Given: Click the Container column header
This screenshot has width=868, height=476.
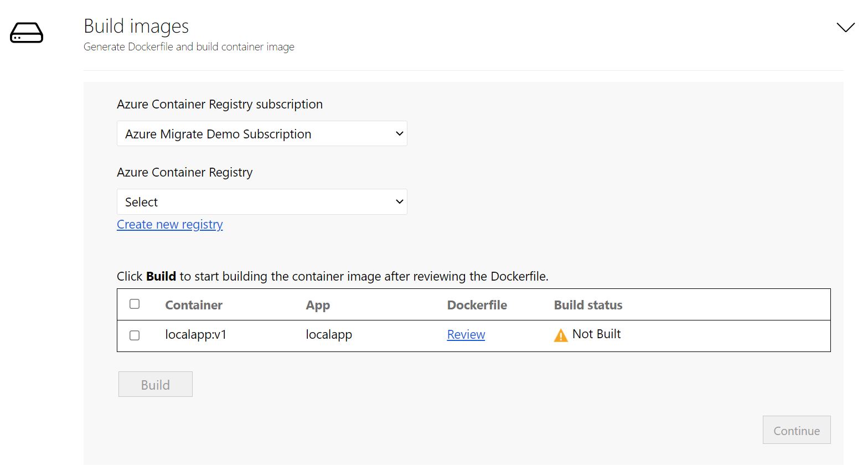Looking at the screenshot, I should click(x=194, y=305).
